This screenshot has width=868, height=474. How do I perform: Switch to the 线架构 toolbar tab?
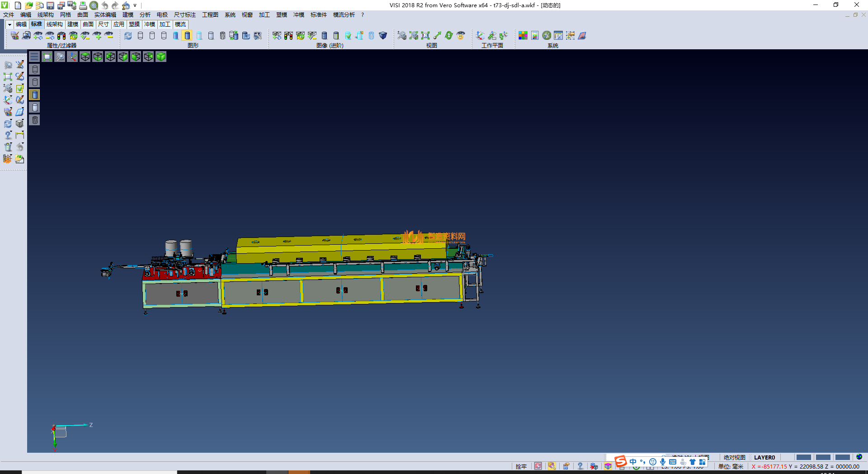pyautogui.click(x=55, y=24)
